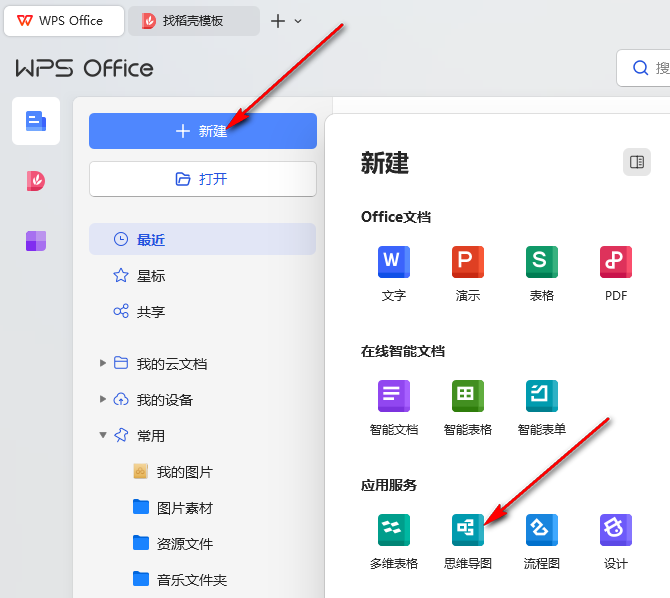Toggle the side panel layout icon

(637, 162)
